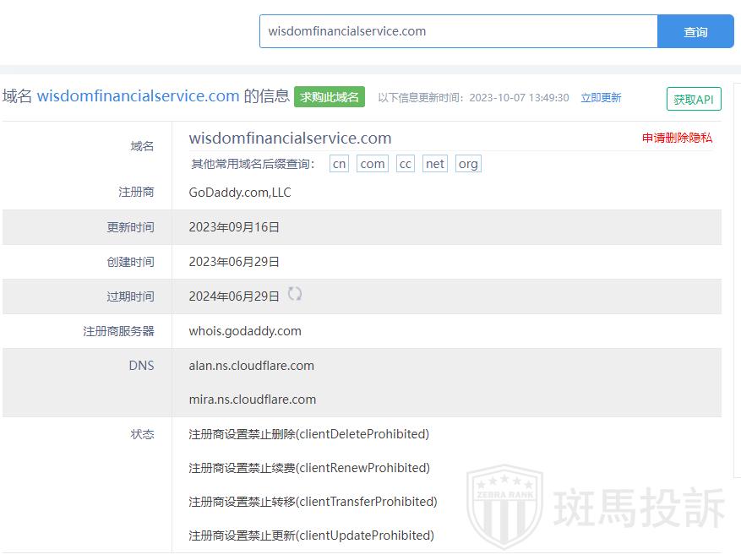This screenshot has width=741, height=560.
Task: Click the alan.ns.cloudflare.com DNS entry
Action: point(251,366)
